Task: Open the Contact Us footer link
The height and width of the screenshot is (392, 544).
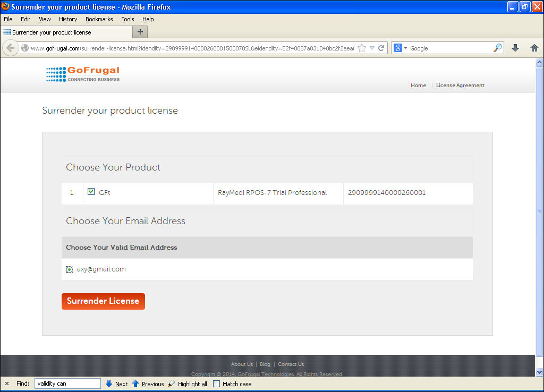Action: tap(291, 364)
